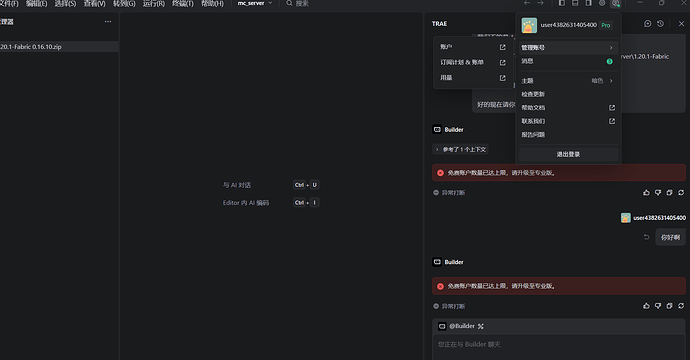Click the first red error message banner
This screenshot has width=690, height=360.
[x=558, y=173]
